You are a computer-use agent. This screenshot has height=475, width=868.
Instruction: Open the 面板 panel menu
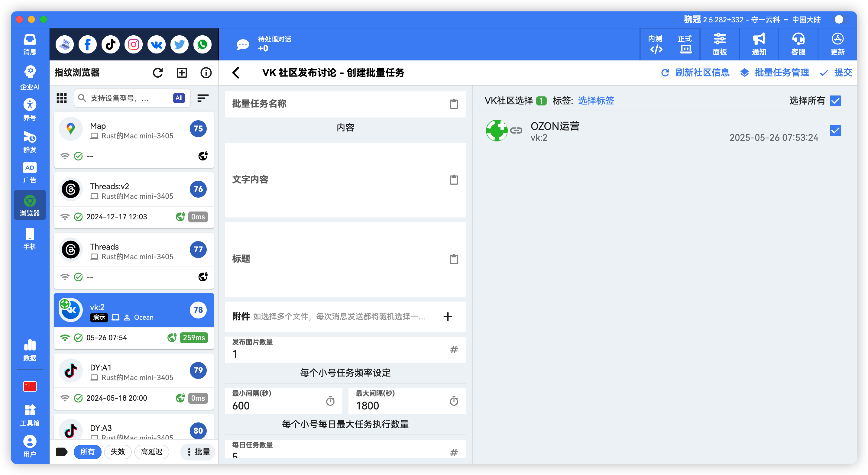tap(720, 44)
